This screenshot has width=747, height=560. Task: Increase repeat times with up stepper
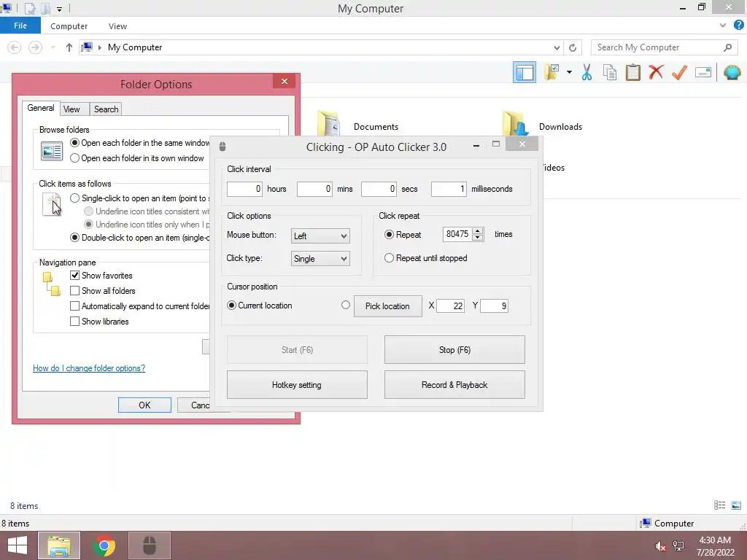[x=477, y=231]
